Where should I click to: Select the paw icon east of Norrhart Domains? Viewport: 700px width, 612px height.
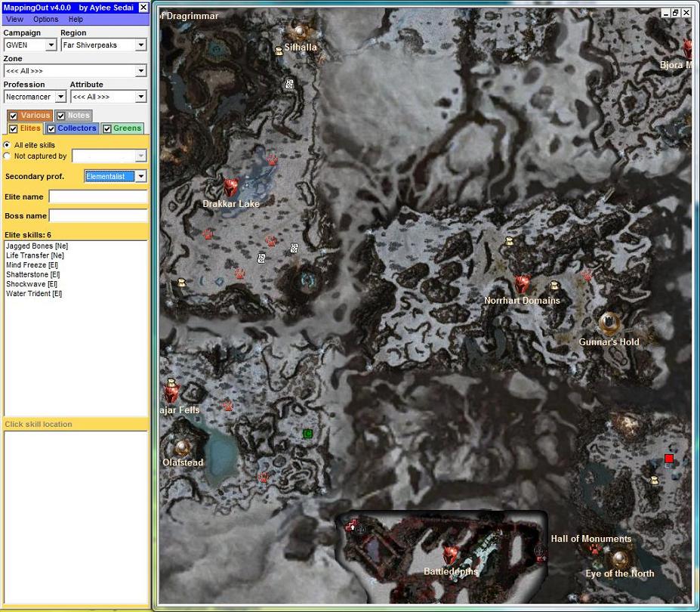point(587,276)
